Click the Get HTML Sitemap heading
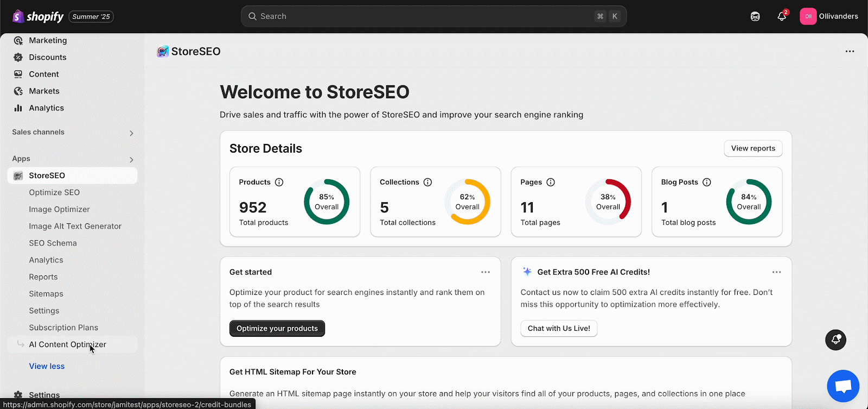Image resolution: width=868 pixels, height=409 pixels. coord(293,372)
